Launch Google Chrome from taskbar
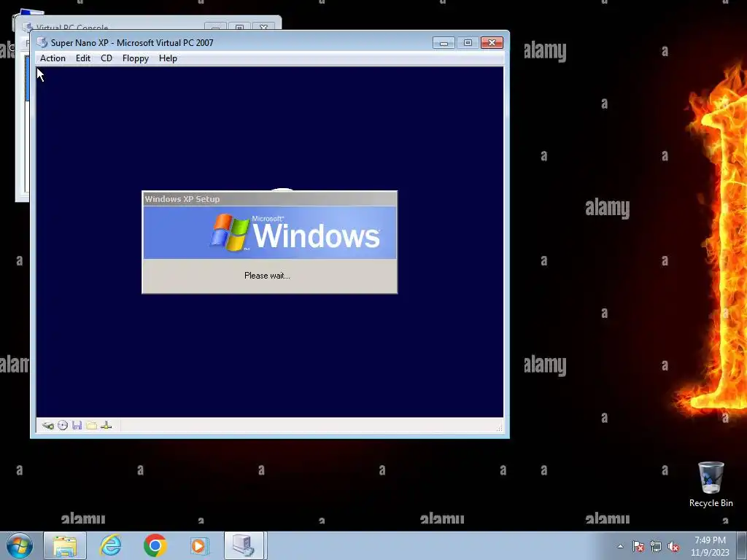This screenshot has height=560, width=747. click(155, 545)
